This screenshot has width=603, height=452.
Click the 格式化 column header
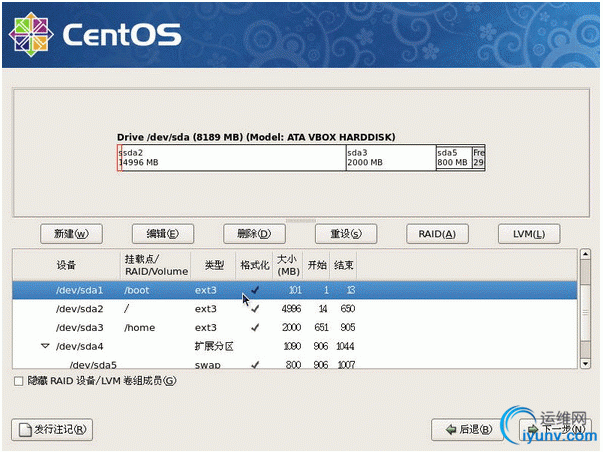click(x=254, y=265)
